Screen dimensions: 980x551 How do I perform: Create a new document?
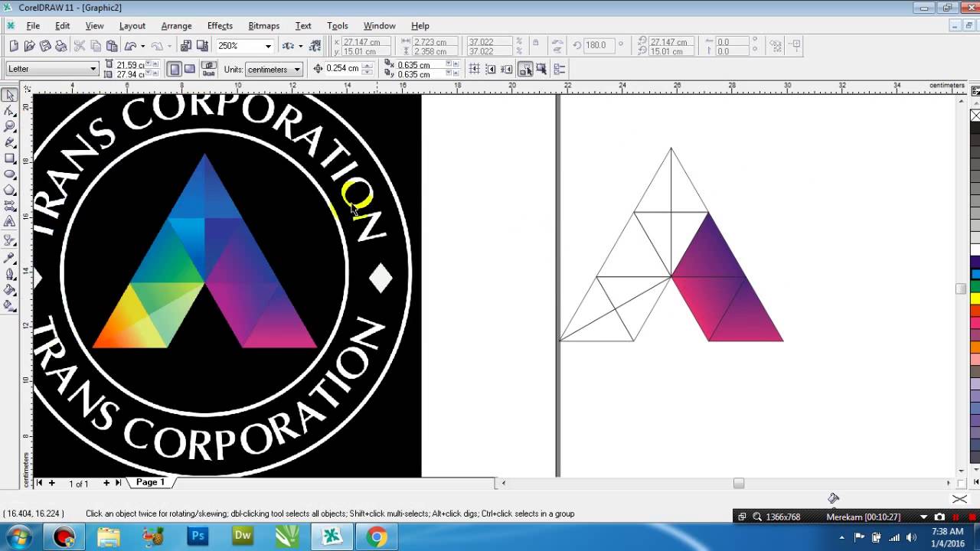14,46
